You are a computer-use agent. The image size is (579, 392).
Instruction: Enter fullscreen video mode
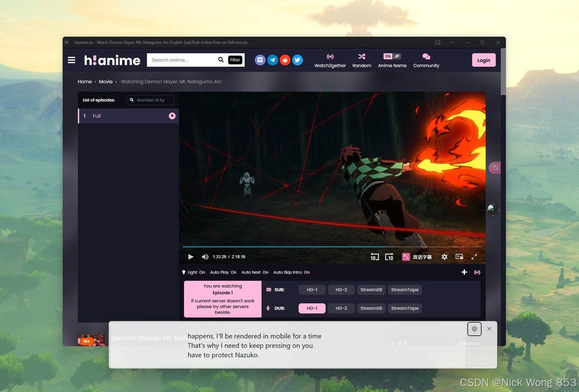pyautogui.click(x=474, y=257)
